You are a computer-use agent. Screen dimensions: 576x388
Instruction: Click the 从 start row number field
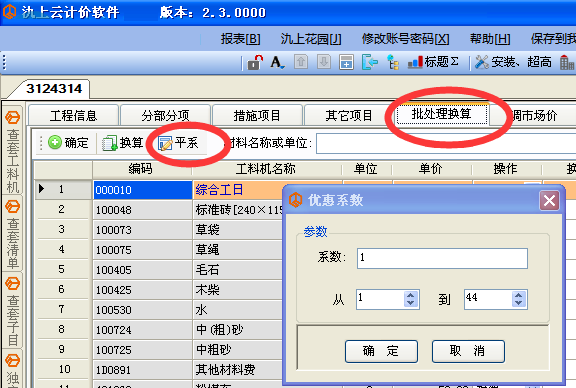pyautogui.click(x=380, y=299)
